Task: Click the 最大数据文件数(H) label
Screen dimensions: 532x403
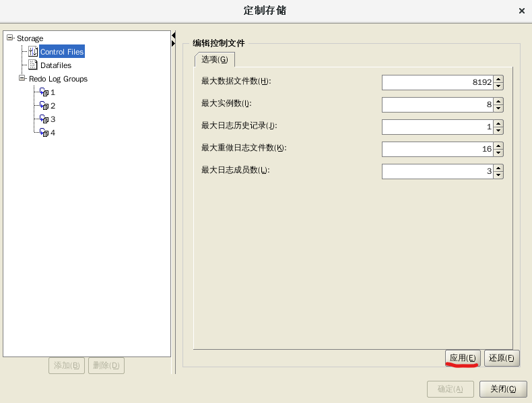Action: click(236, 81)
